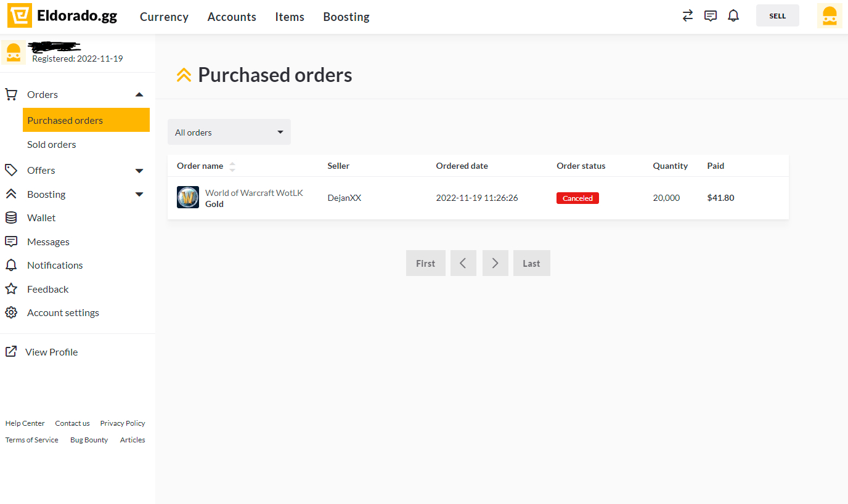Open Account settings via the gear icon

pyautogui.click(x=11, y=312)
